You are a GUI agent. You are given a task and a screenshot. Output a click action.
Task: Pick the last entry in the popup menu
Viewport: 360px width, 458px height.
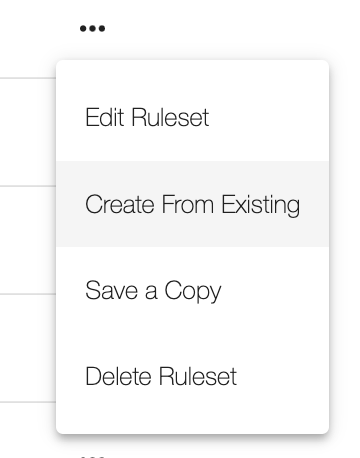pos(192,376)
